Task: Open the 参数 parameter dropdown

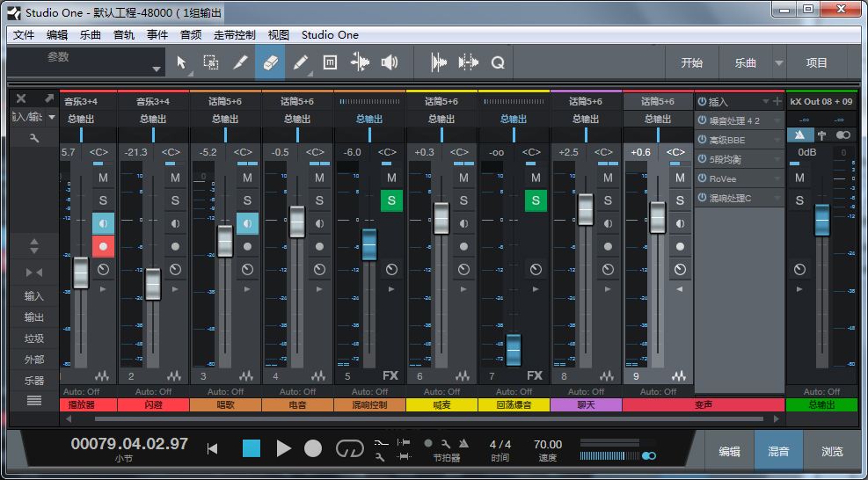Action: 157,69
